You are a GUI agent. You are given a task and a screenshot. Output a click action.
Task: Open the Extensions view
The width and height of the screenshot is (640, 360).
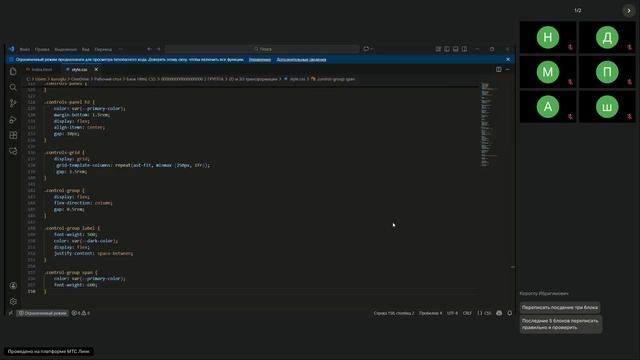(x=13, y=135)
